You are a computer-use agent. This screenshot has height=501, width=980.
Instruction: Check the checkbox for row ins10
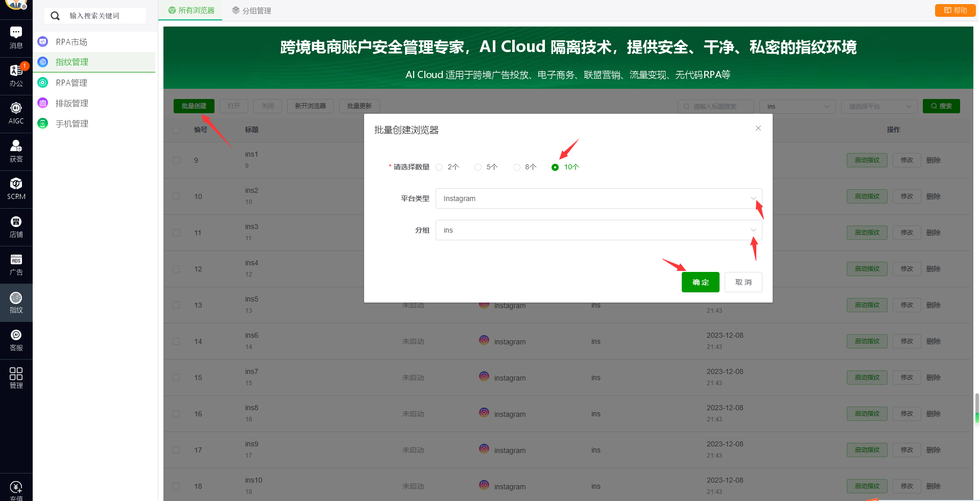click(x=176, y=486)
